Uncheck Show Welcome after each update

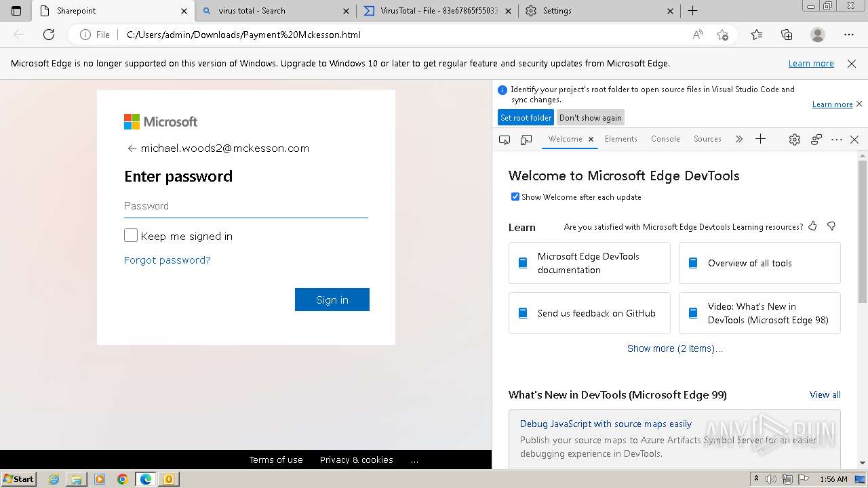515,197
